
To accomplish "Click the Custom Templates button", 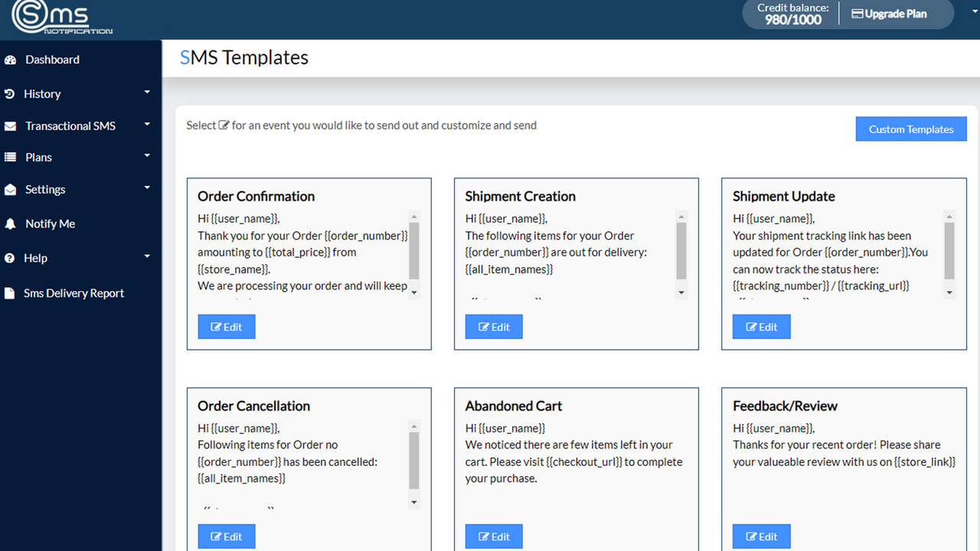I will click(x=911, y=129).
